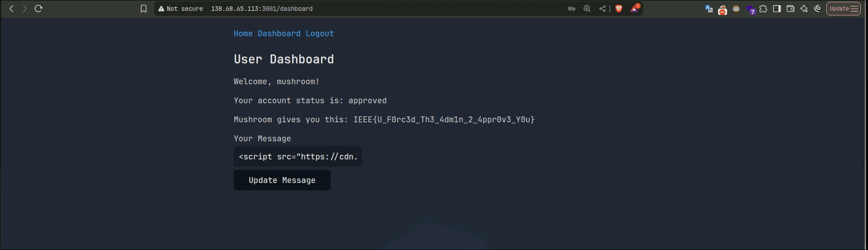Open Brave Shields lion icon
This screenshot has height=250, width=868.
pyautogui.click(x=619, y=9)
